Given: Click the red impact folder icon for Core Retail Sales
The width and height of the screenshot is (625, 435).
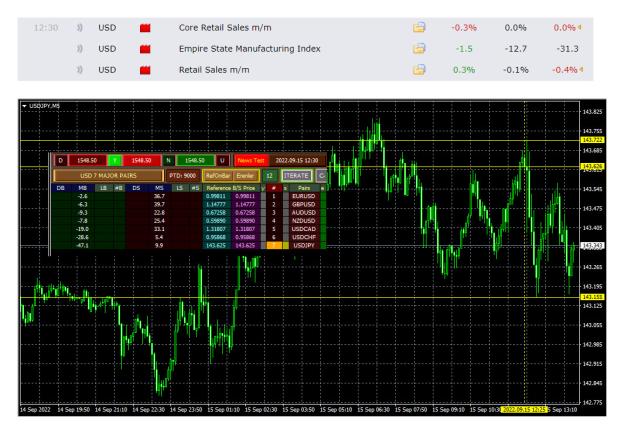Looking at the screenshot, I should [x=145, y=28].
